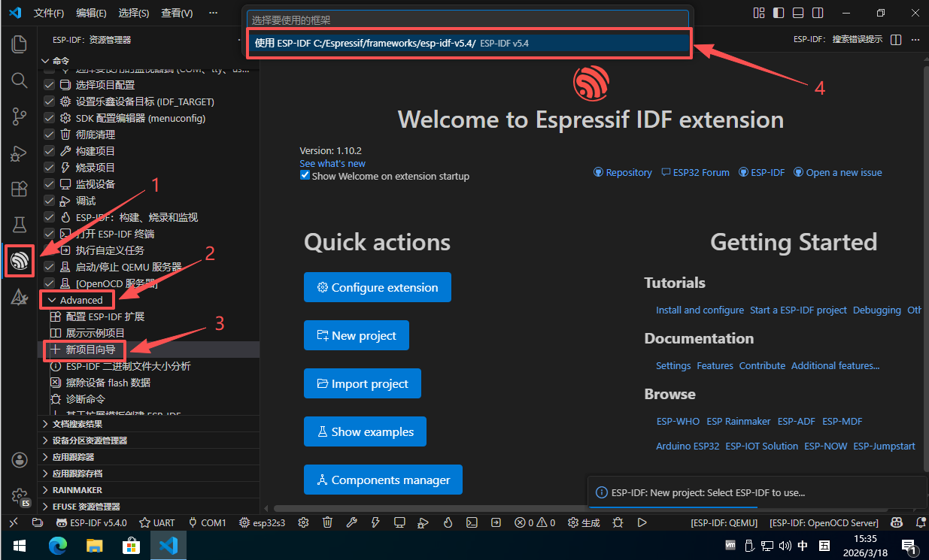The height and width of the screenshot is (560, 929).
Task: Open the 选择(S) menu
Action: pos(134,13)
